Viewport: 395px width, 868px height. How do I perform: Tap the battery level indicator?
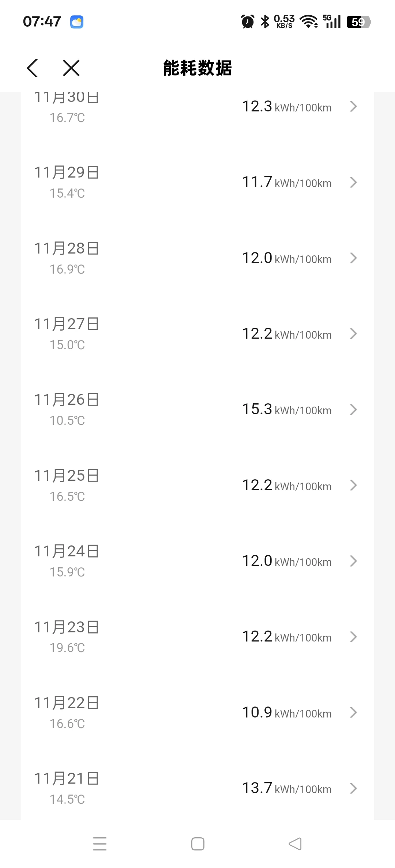click(358, 22)
